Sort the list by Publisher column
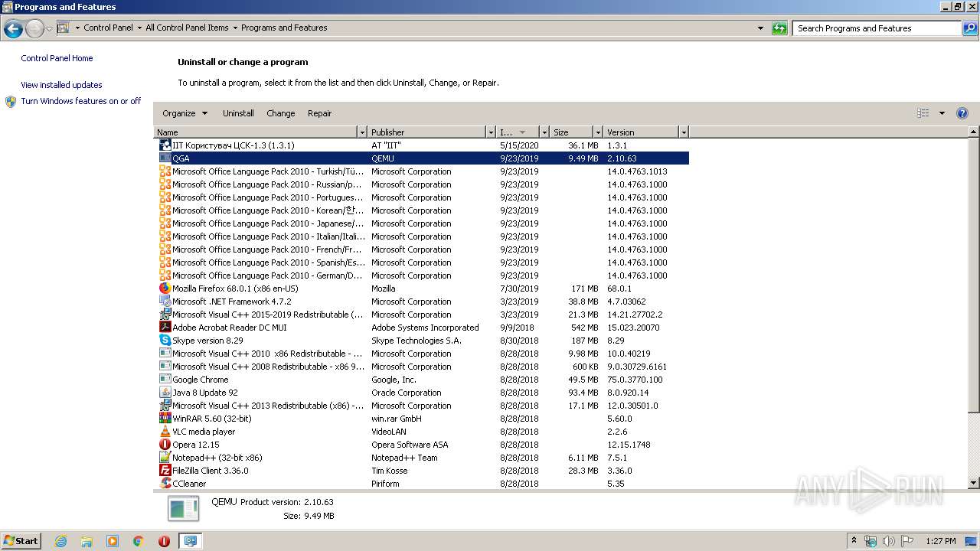Screen dimensions: 980x551 pos(427,132)
